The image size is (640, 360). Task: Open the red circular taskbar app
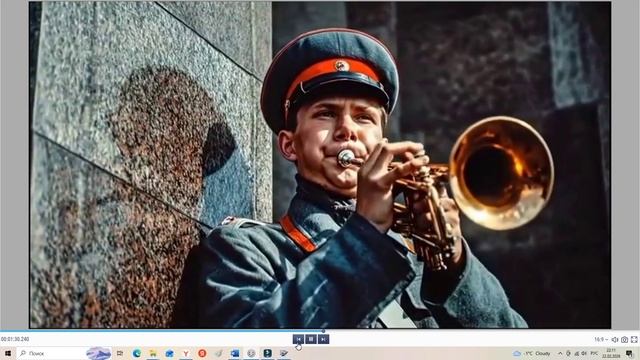tap(202, 353)
